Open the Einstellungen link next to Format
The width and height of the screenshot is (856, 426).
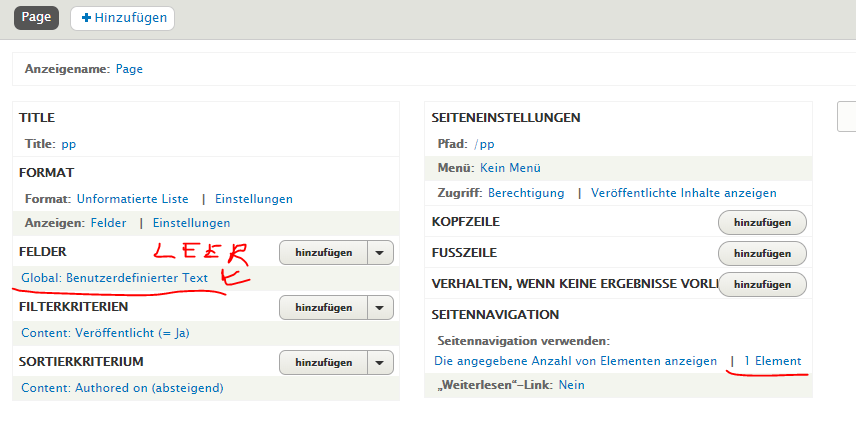tap(253, 199)
